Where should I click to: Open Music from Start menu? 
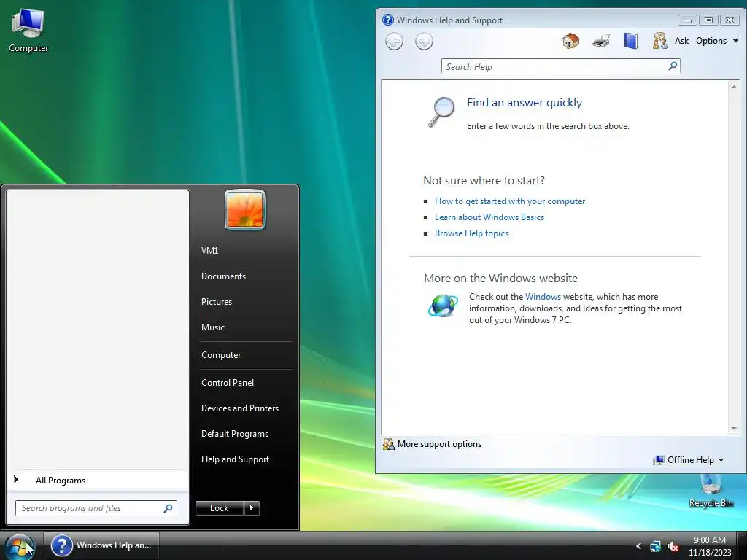[213, 327]
